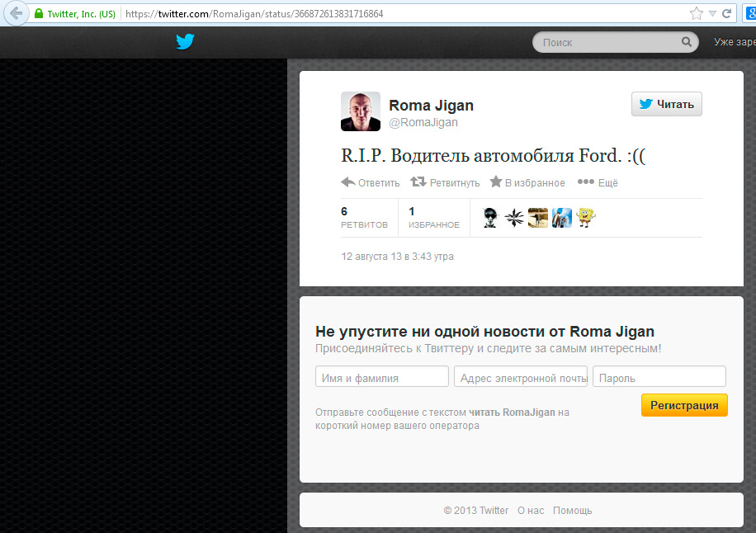Open the black star-shaped retweeter avatar
Viewport: 756px width, 533px height.
point(514,218)
